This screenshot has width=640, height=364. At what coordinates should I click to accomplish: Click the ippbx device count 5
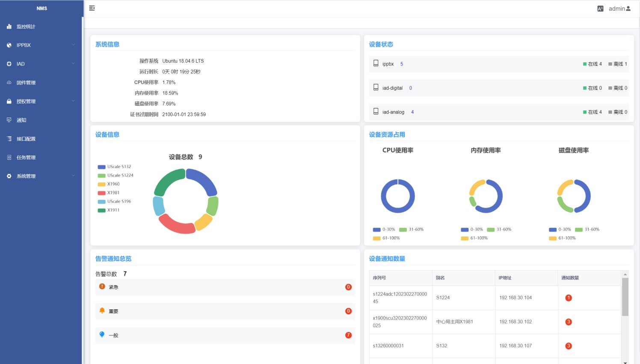(402, 64)
